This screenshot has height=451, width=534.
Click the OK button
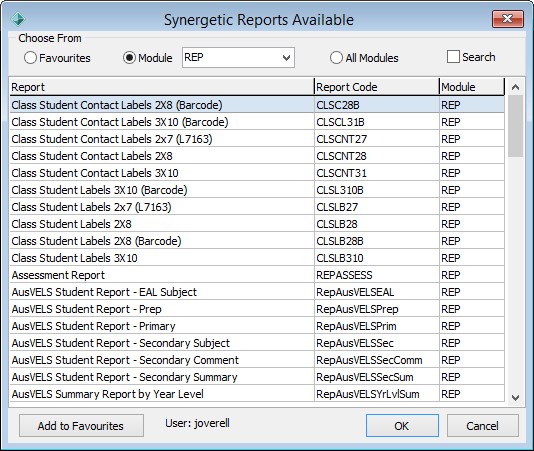pos(402,425)
